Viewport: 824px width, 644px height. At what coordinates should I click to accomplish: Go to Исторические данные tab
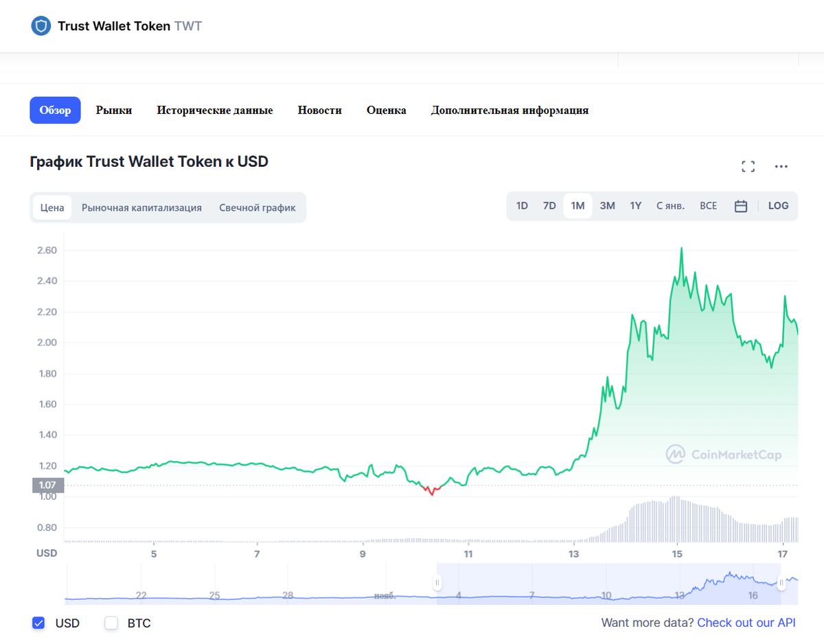(215, 110)
